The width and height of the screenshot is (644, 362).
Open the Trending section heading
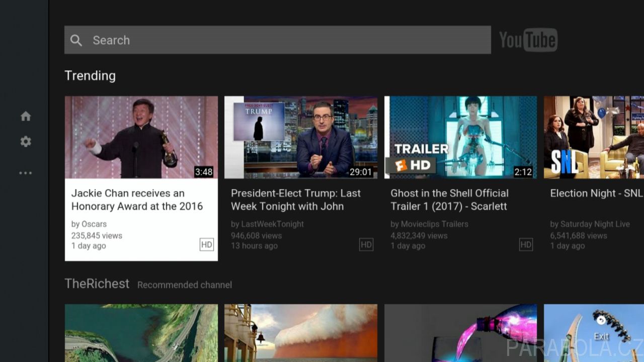coord(90,75)
